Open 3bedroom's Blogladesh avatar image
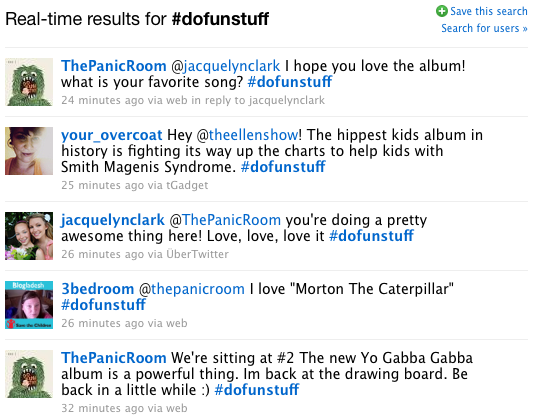Screen dimensions: 537x420 (x=29, y=305)
